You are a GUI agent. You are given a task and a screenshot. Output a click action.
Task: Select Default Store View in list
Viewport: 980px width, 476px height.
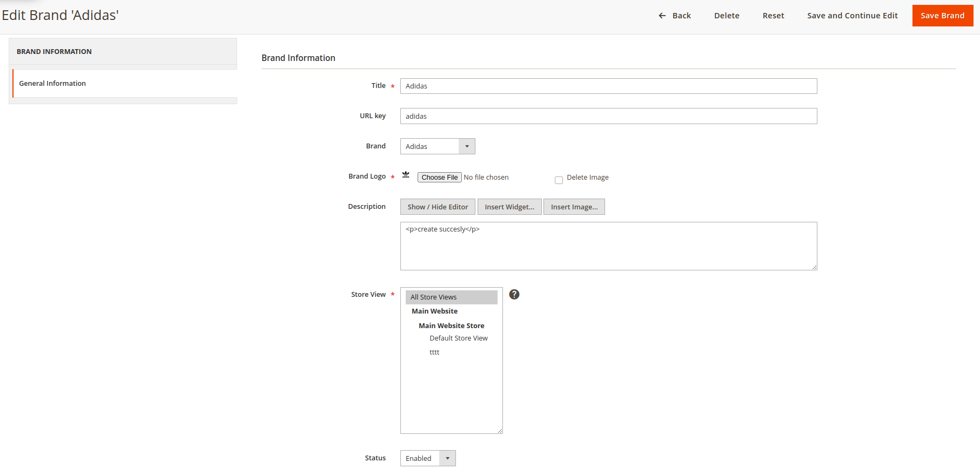458,338
